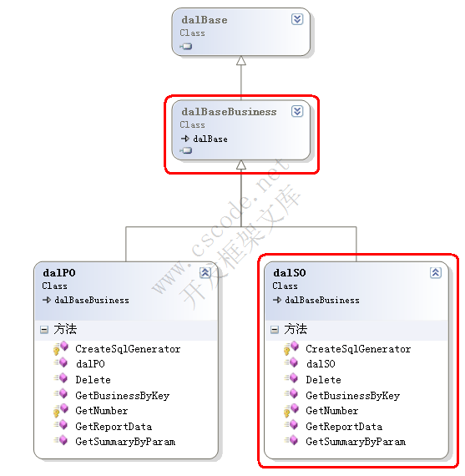Screen dimensions: 465x476
Task: Select the inheritance arrow below dalBase
Action: tap(241, 61)
